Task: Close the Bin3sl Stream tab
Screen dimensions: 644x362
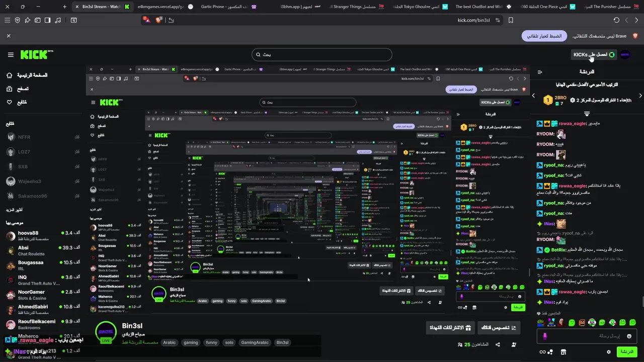Action: (77, 7)
